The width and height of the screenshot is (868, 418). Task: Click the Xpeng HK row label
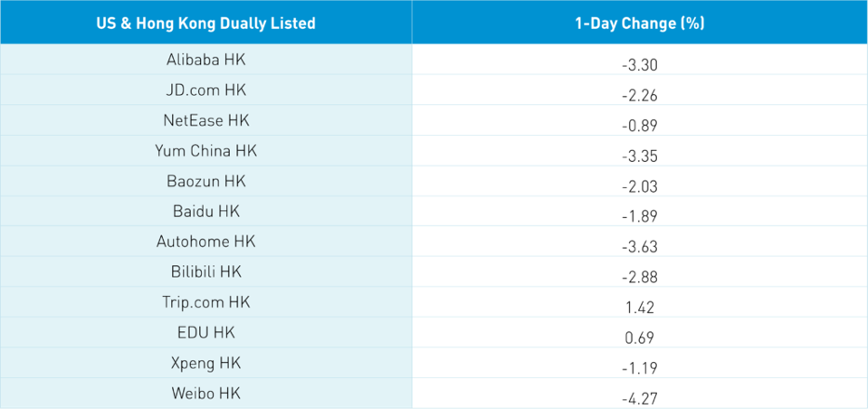[205, 363]
